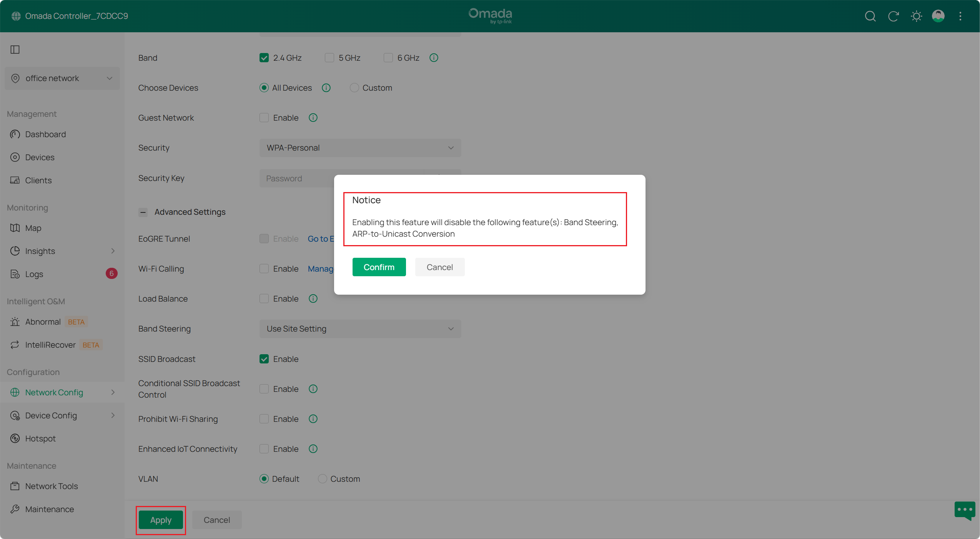This screenshot has height=539, width=980.
Task: Collapse the Advanced Settings section
Action: point(143,212)
